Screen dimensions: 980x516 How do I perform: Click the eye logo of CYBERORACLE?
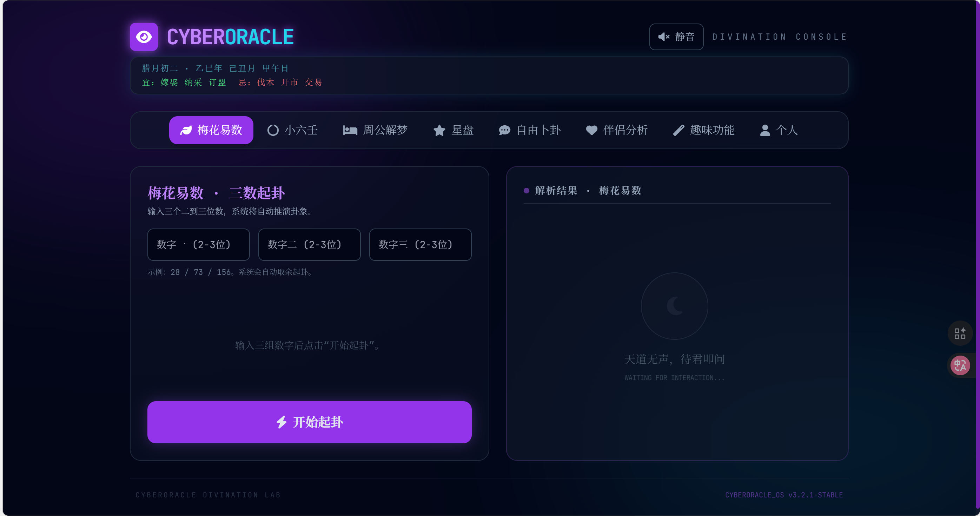click(144, 37)
